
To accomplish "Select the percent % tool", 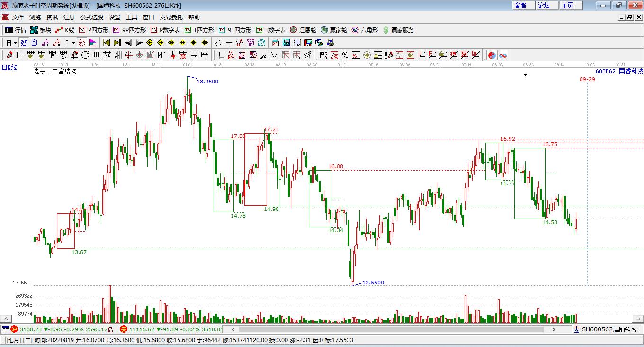I will pyautogui.click(x=345, y=55).
